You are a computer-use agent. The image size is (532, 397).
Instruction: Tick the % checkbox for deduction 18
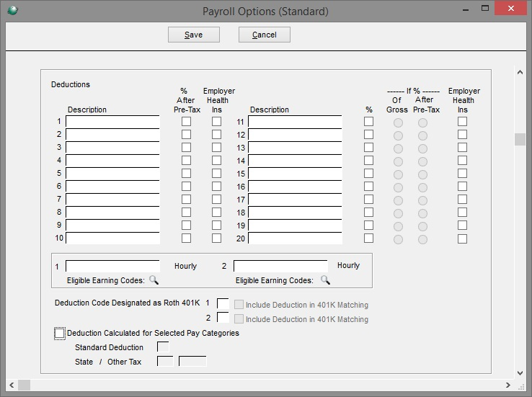(369, 213)
